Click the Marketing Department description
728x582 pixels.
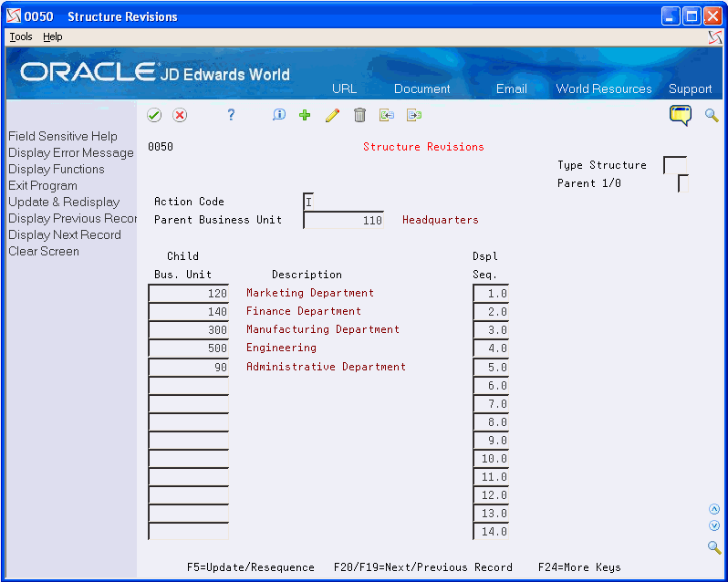310,293
